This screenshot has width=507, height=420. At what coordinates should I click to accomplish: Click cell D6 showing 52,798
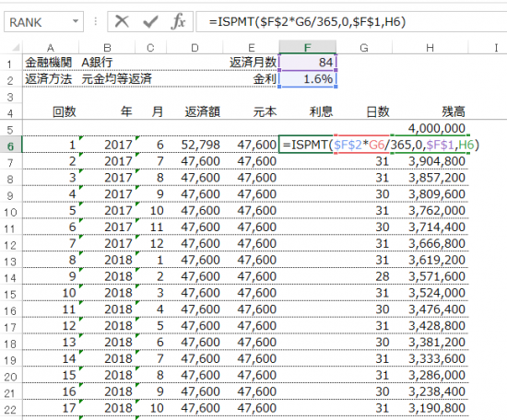[195, 145]
